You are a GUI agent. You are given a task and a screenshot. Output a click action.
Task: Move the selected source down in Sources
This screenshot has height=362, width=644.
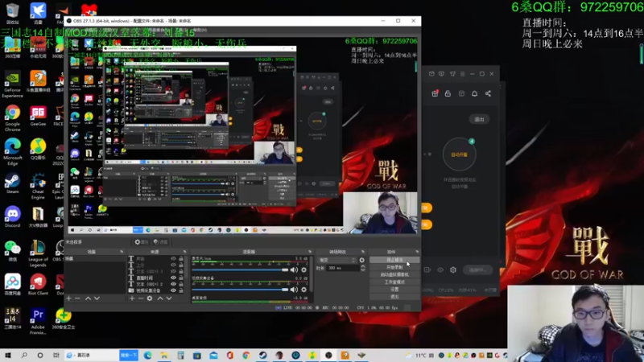point(169,298)
